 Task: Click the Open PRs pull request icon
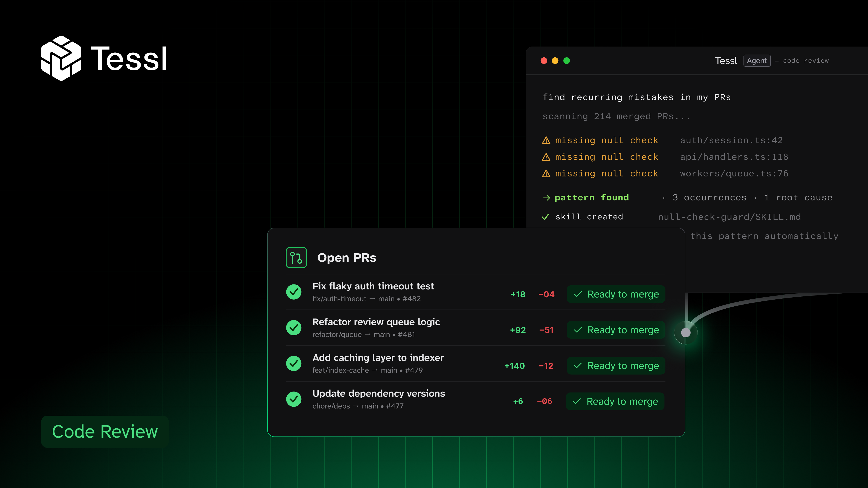pyautogui.click(x=296, y=258)
